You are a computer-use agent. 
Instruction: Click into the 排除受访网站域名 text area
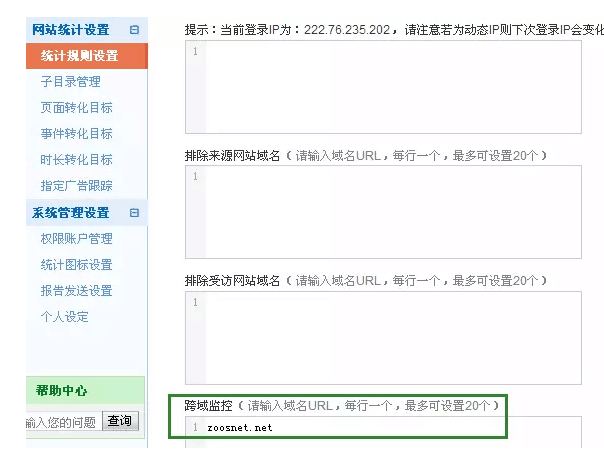tap(392, 337)
